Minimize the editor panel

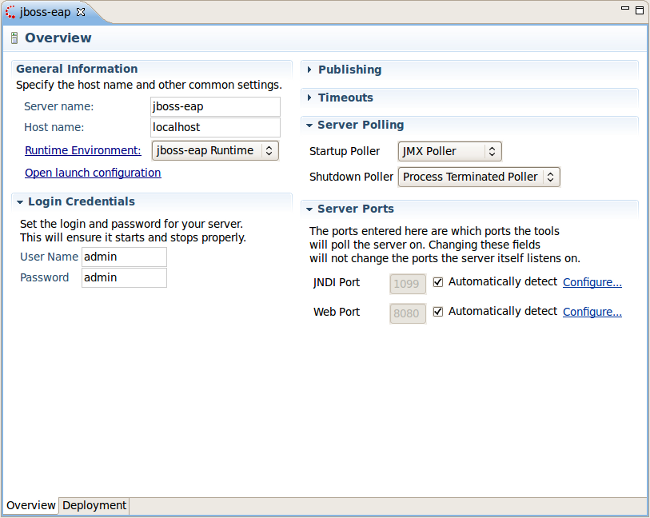coord(625,8)
